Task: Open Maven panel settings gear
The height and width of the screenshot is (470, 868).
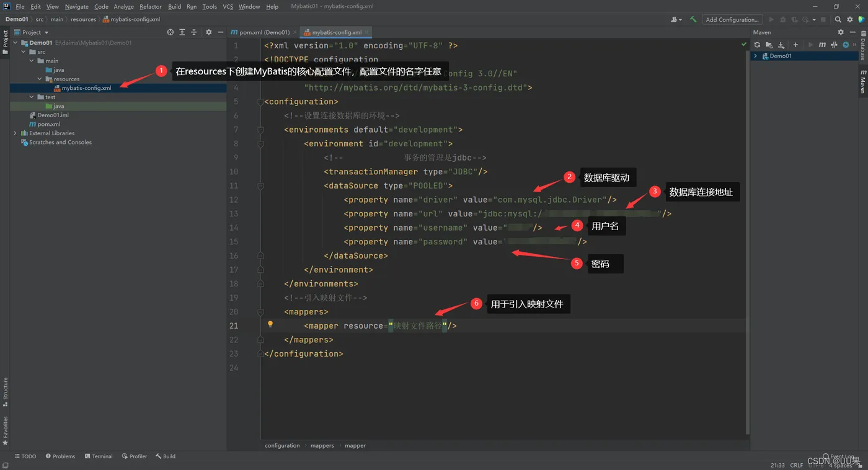Action: click(x=841, y=32)
